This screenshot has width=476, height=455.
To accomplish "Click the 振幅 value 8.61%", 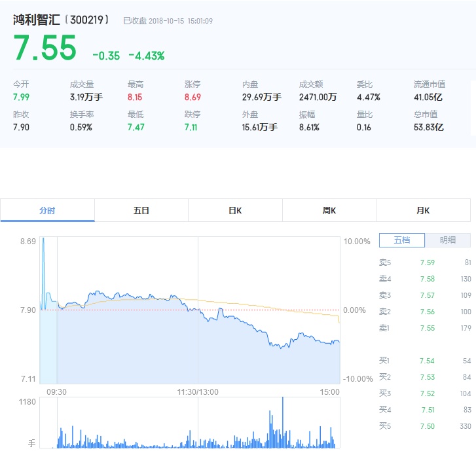I will pos(309,127).
